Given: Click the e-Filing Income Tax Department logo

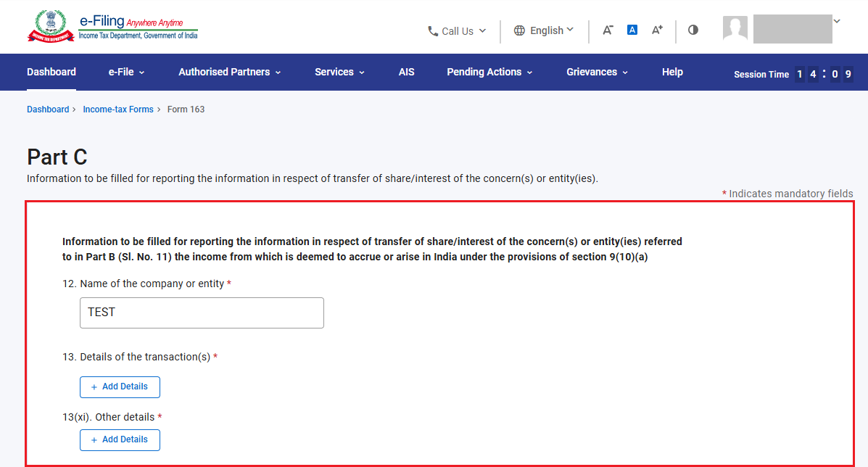Looking at the screenshot, I should click(x=112, y=27).
